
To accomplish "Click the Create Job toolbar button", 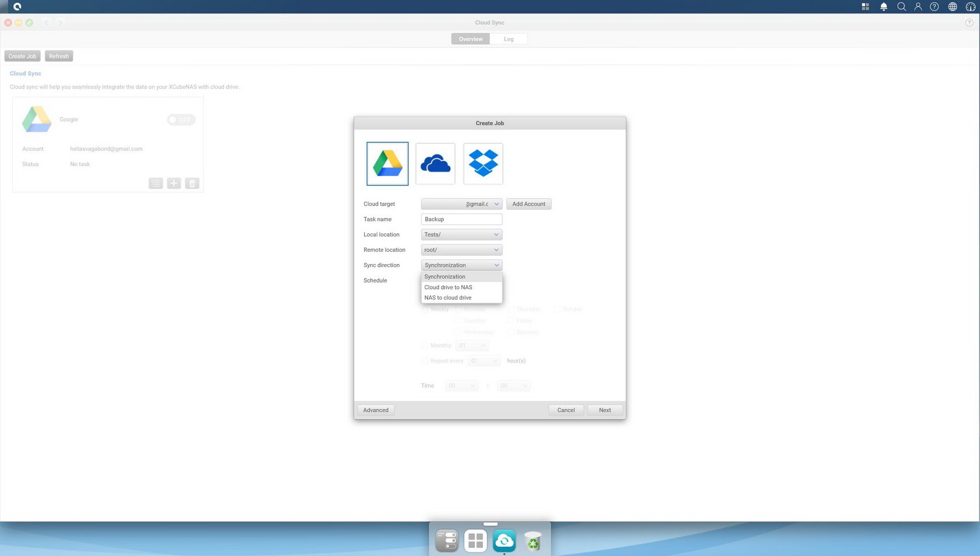I will click(22, 57).
